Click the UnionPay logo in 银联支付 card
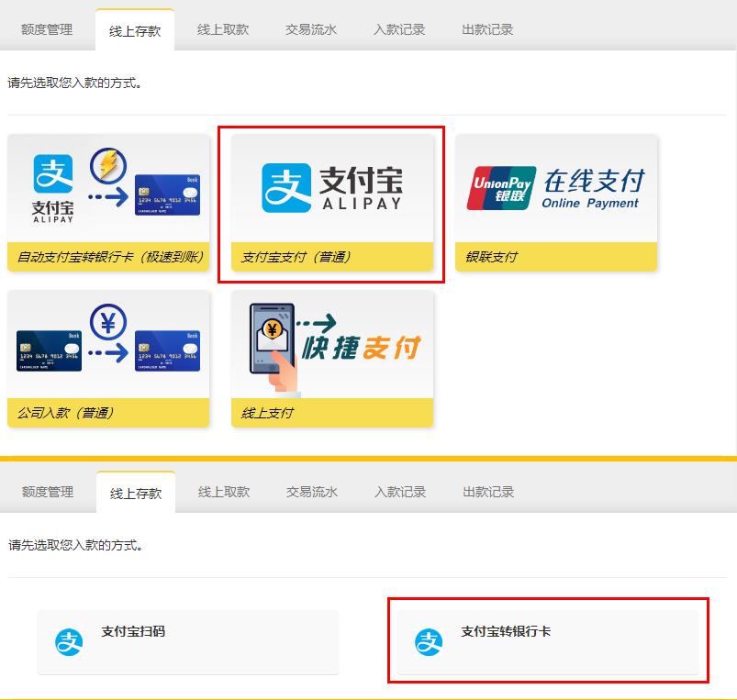Viewport: 737px width, 700px height. tap(501, 188)
